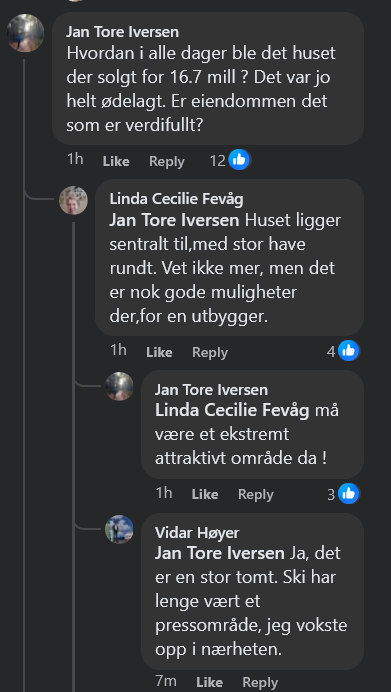Reply to the 'ekstremt attraktivt område' comment

pos(256,494)
